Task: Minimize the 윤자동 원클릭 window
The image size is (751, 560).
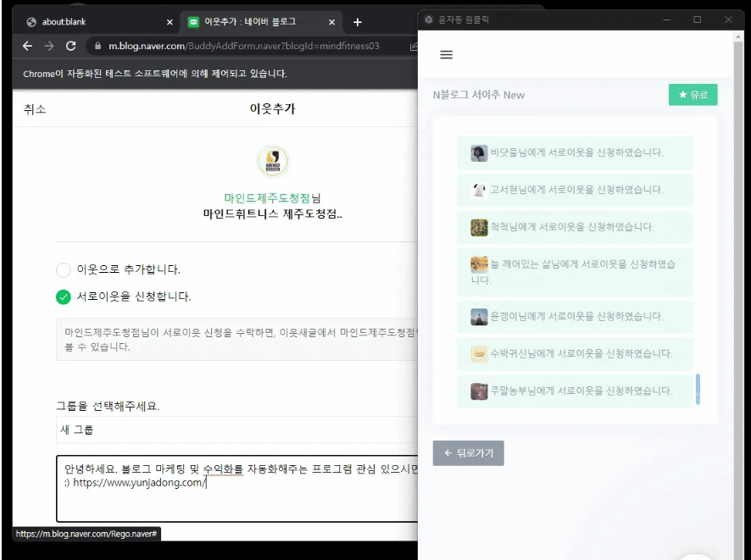Action: 666,19
